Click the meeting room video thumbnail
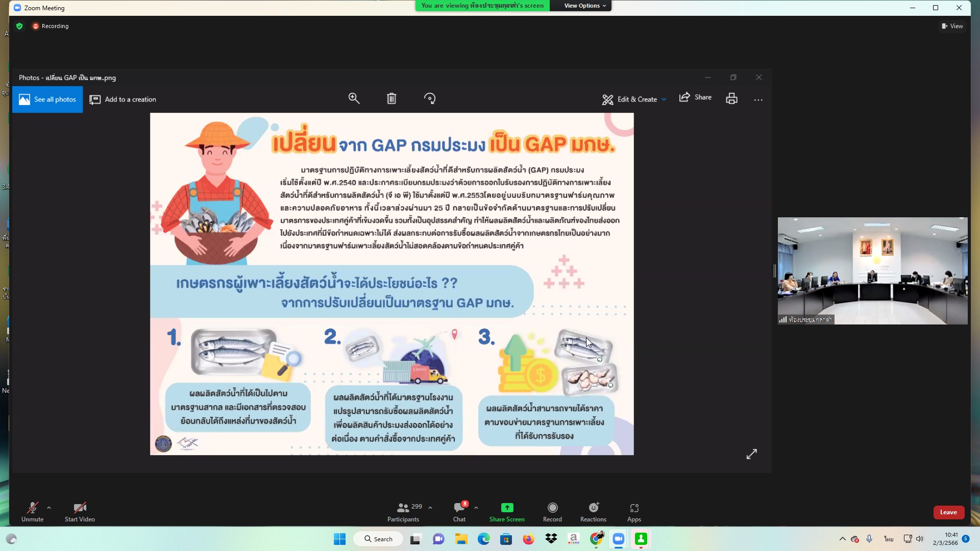This screenshot has height=551, width=980. click(872, 270)
